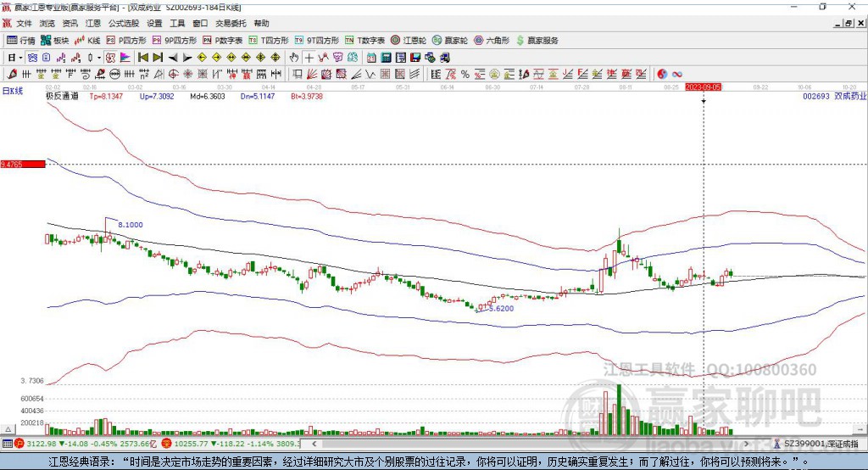The width and height of the screenshot is (868, 470).
Task: Expand the candlestick style dropdown arrow
Action: 99,58
